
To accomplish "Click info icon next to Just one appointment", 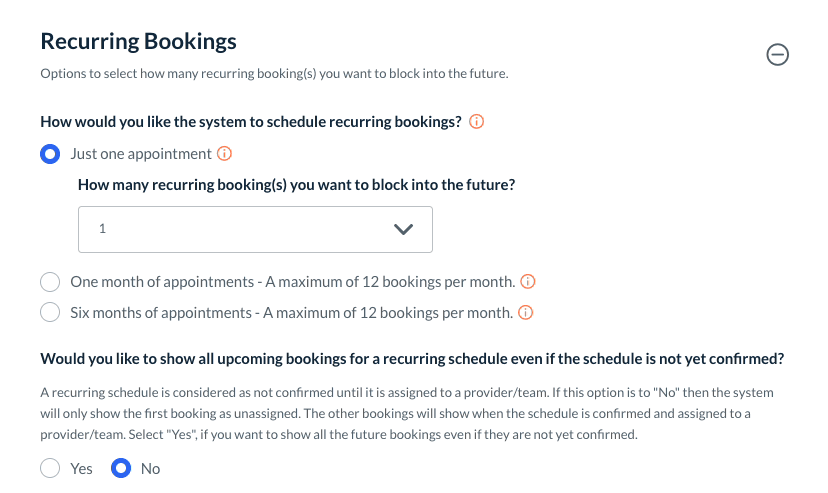I will [x=225, y=154].
